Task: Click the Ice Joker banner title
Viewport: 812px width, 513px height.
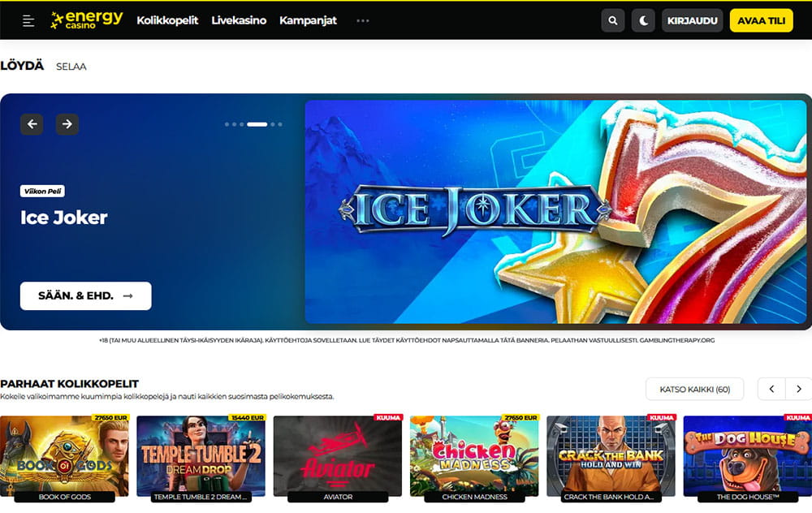Action: [x=64, y=218]
